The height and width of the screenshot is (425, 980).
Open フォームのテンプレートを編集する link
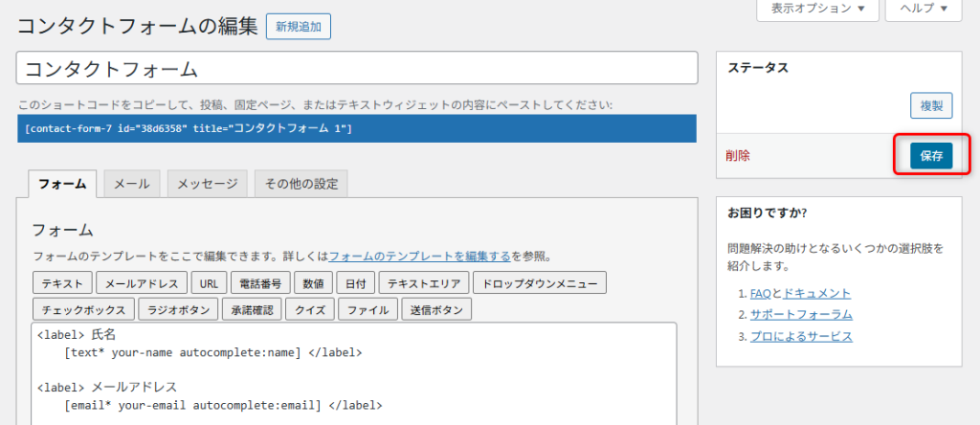[x=419, y=257]
